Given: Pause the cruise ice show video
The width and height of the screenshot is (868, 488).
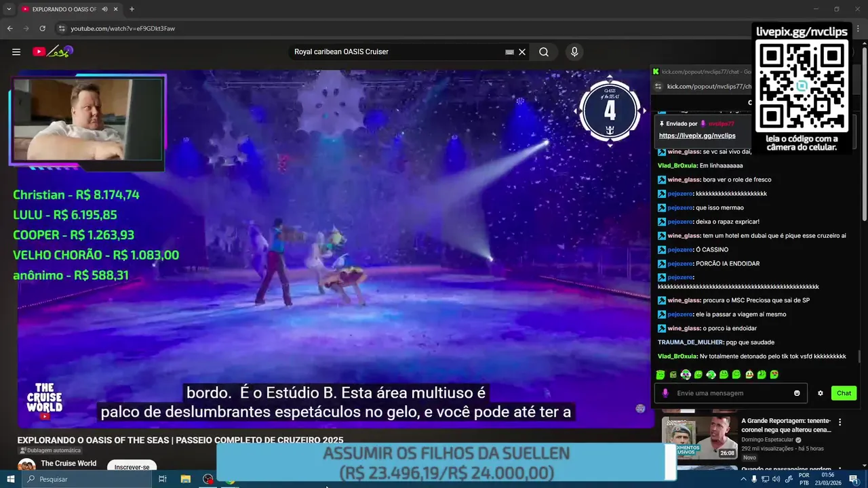Looking at the screenshot, I should pyautogui.click(x=335, y=249).
